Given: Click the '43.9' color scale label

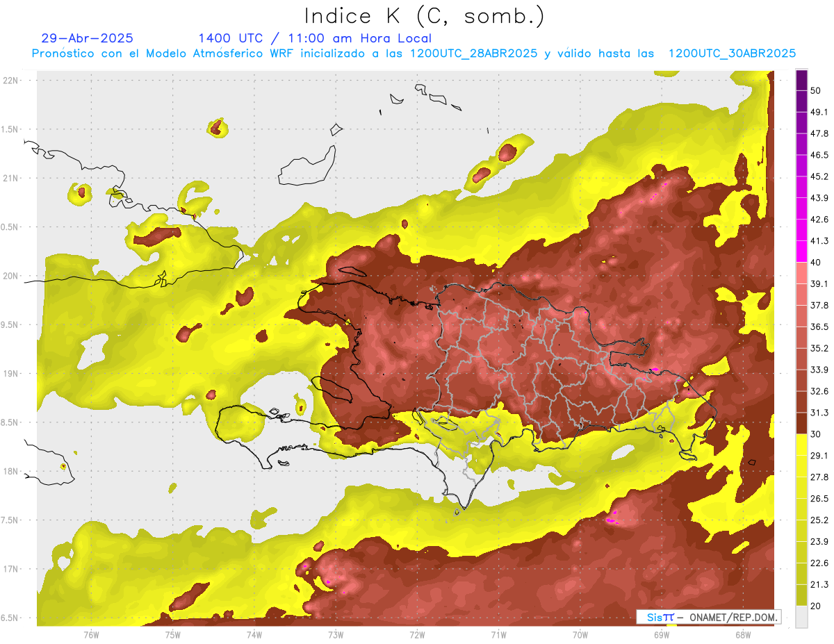Looking at the screenshot, I should pyautogui.click(x=819, y=198).
